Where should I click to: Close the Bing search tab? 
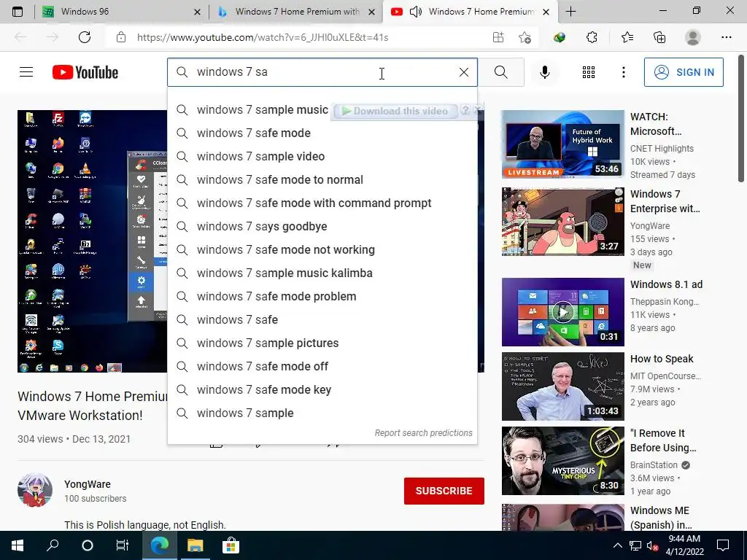pyautogui.click(x=372, y=12)
